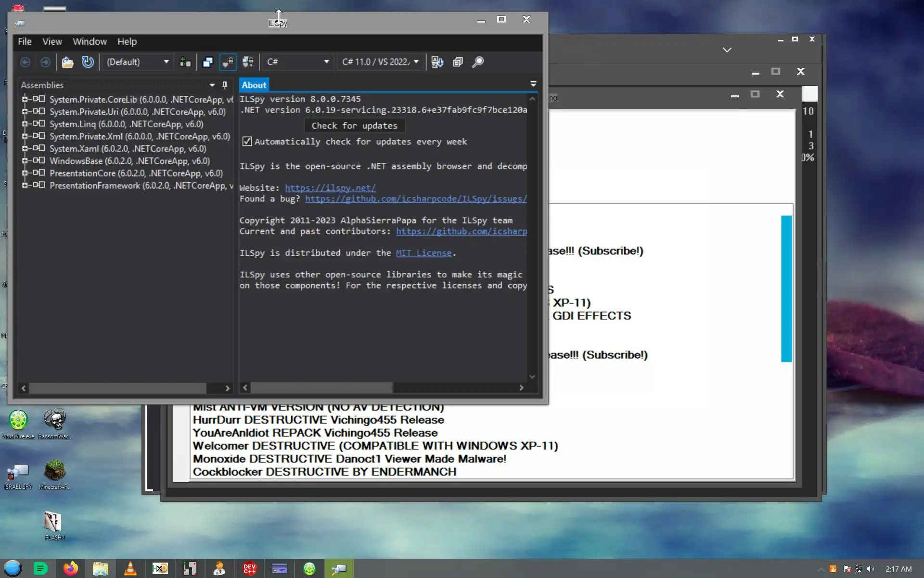Toggle Show all types and members button
Screen dimensions: 924x578
[248, 62]
